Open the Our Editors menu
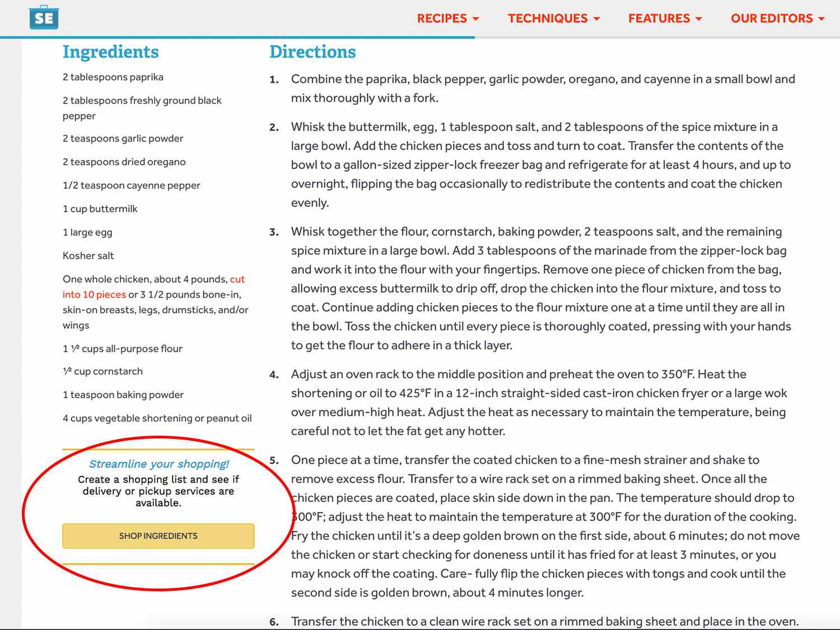Image resolution: width=840 pixels, height=630 pixels. [x=777, y=18]
